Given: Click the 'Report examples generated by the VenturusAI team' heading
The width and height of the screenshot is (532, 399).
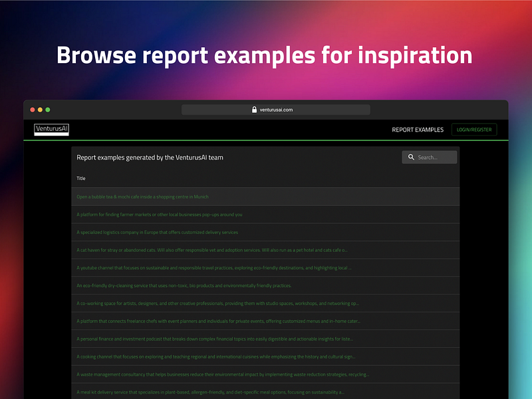Looking at the screenshot, I should coord(150,158).
